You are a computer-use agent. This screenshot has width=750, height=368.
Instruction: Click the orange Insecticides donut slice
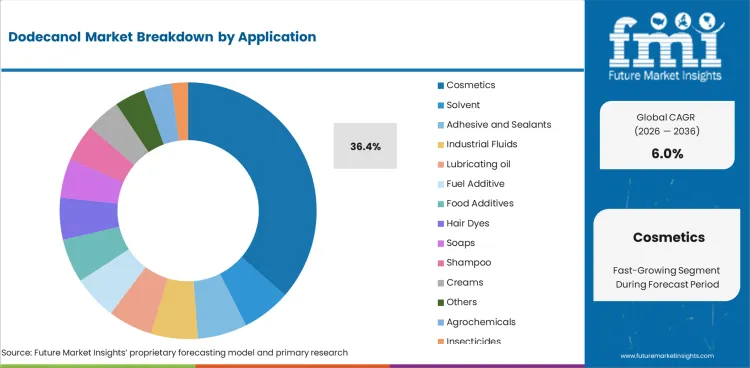pos(181,111)
